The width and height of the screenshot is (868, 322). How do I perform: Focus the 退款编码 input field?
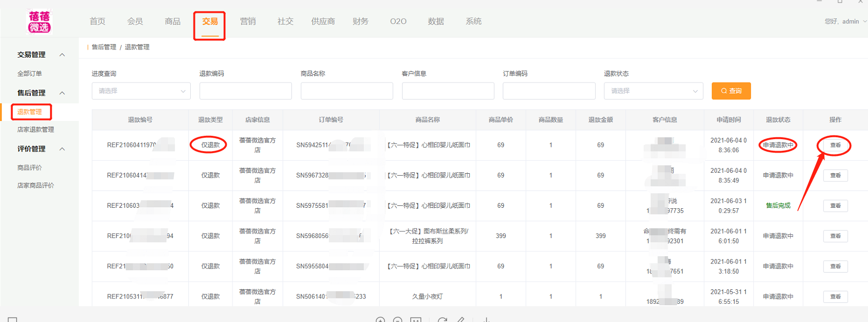coord(245,91)
